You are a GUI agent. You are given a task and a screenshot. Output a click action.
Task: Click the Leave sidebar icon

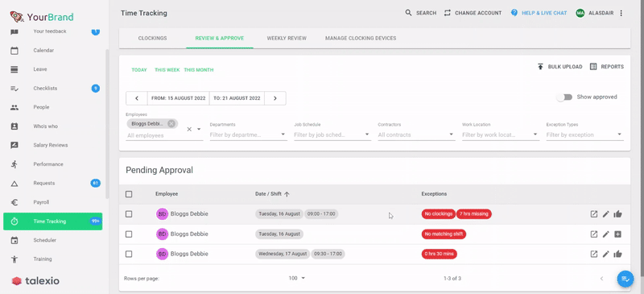14,69
